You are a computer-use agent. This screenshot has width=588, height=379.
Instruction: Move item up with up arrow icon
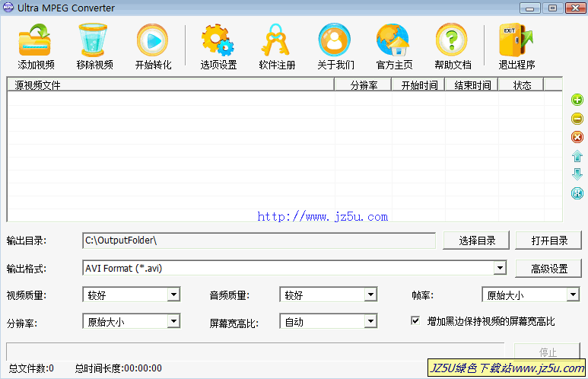pos(577,156)
